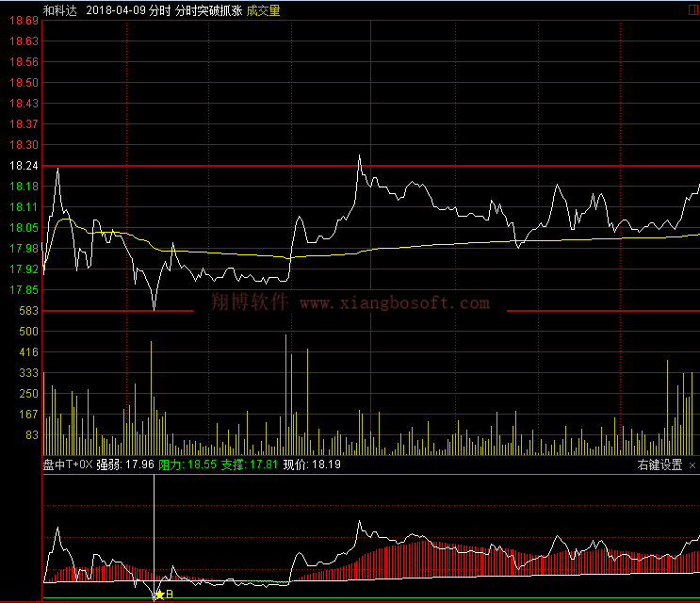Click the 18.69 top price axis label
This screenshot has height=603, width=700.
tap(24, 21)
